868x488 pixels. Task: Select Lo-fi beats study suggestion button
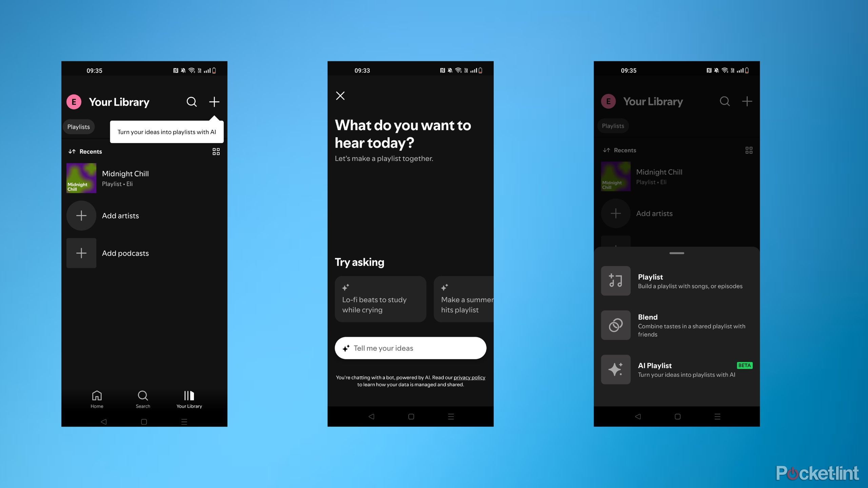(380, 299)
